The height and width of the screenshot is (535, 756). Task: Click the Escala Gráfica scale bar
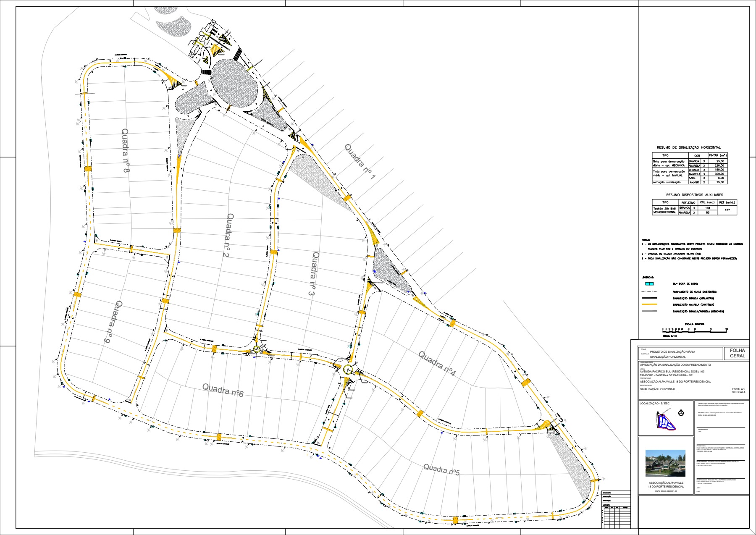click(695, 330)
